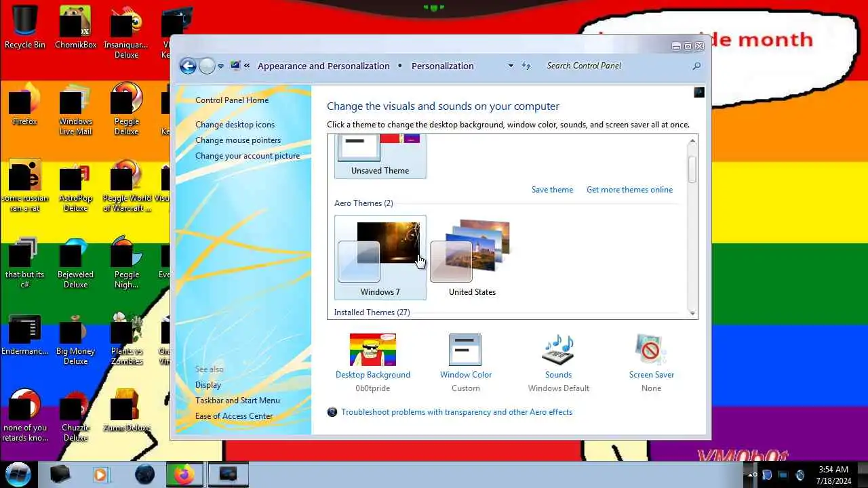Open help via the top-right icon
Image resolution: width=868 pixels, height=488 pixels.
[x=699, y=92]
